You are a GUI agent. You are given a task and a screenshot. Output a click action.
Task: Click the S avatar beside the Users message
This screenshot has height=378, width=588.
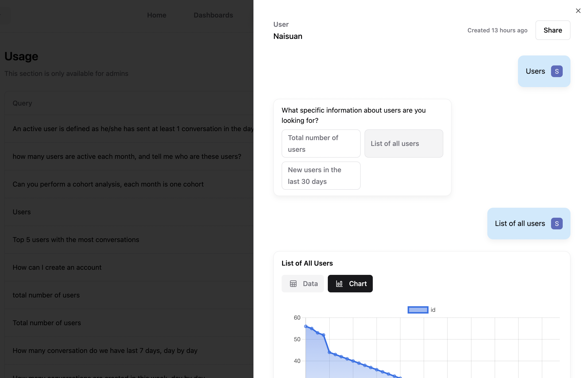pyautogui.click(x=557, y=71)
